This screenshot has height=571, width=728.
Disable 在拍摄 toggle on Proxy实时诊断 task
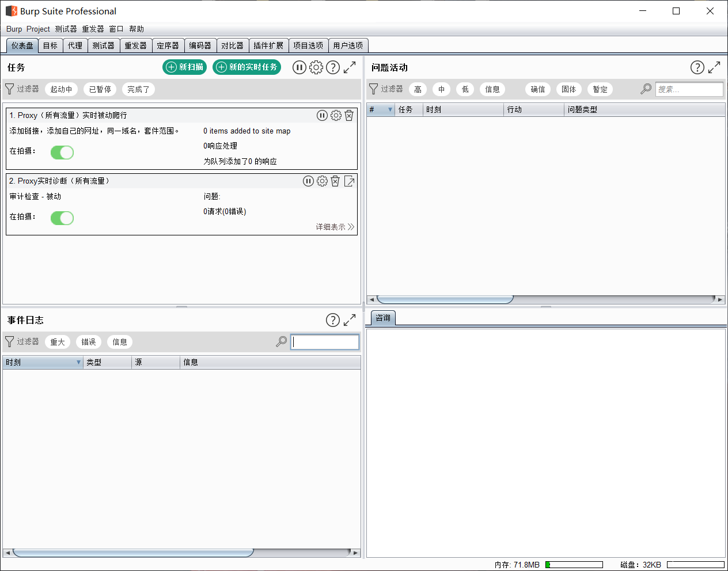(62, 218)
